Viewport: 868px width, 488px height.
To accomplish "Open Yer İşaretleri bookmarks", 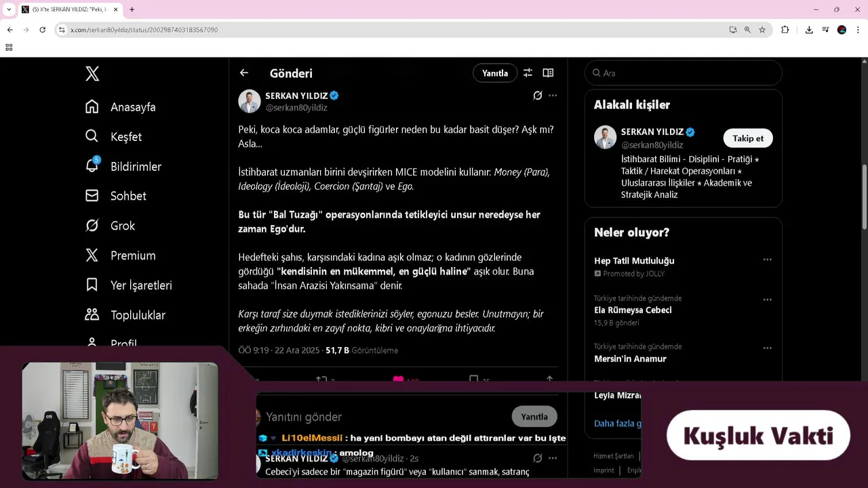I will pyautogui.click(x=129, y=285).
